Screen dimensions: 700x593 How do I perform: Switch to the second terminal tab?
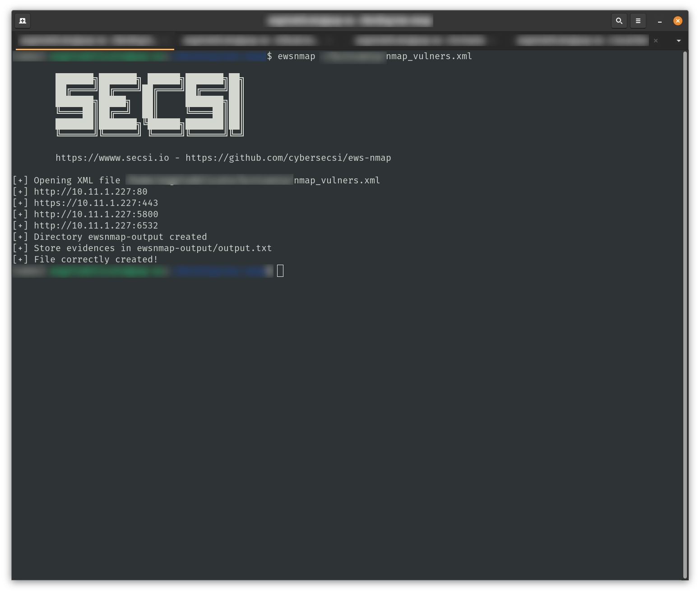pyautogui.click(x=257, y=41)
